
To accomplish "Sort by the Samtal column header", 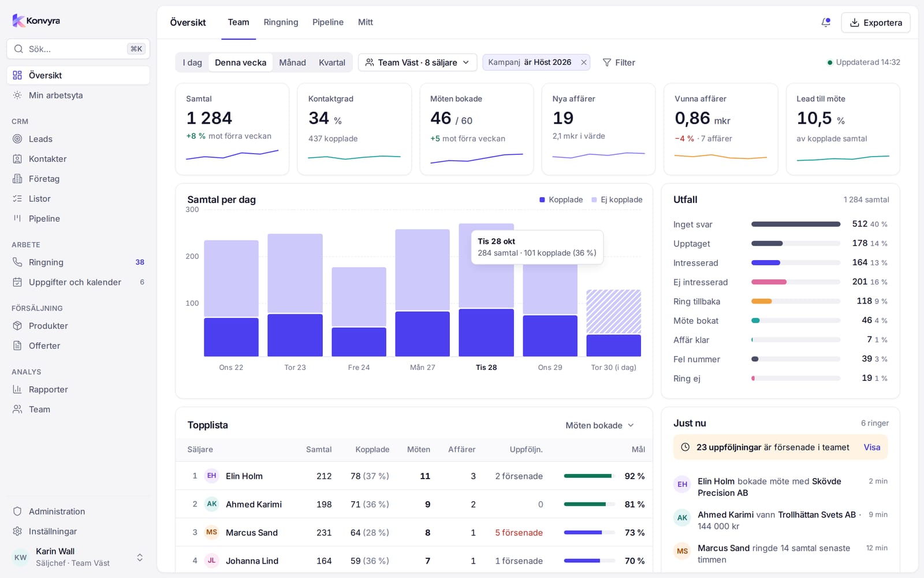I will coord(319,450).
